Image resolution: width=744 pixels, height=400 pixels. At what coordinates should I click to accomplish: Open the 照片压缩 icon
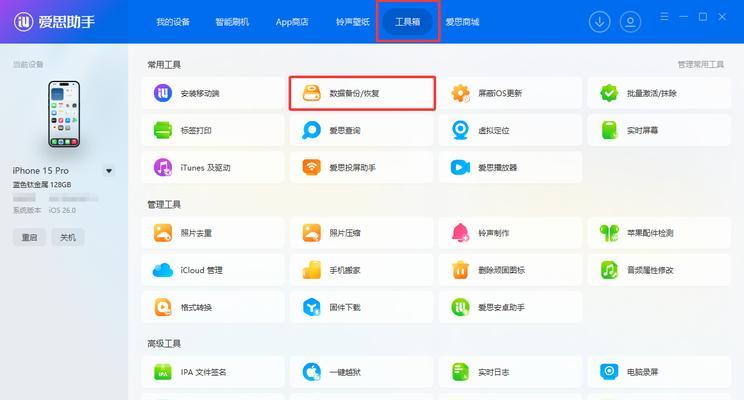pos(312,233)
